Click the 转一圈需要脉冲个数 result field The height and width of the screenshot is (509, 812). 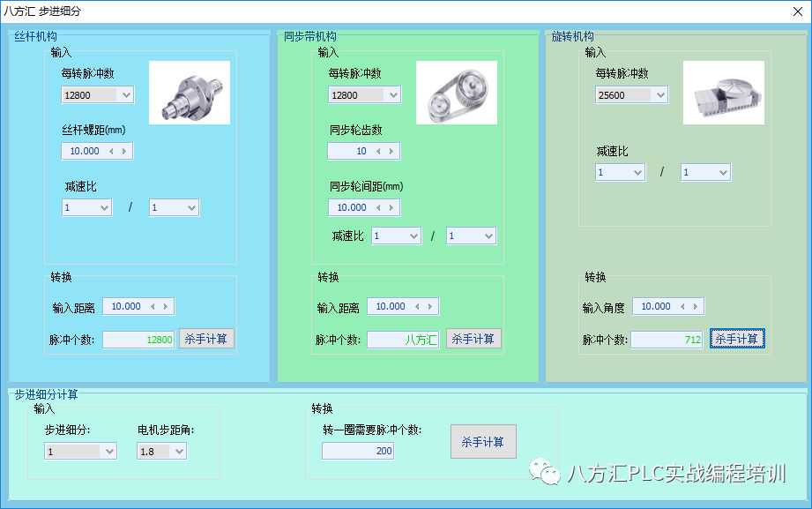pos(357,452)
